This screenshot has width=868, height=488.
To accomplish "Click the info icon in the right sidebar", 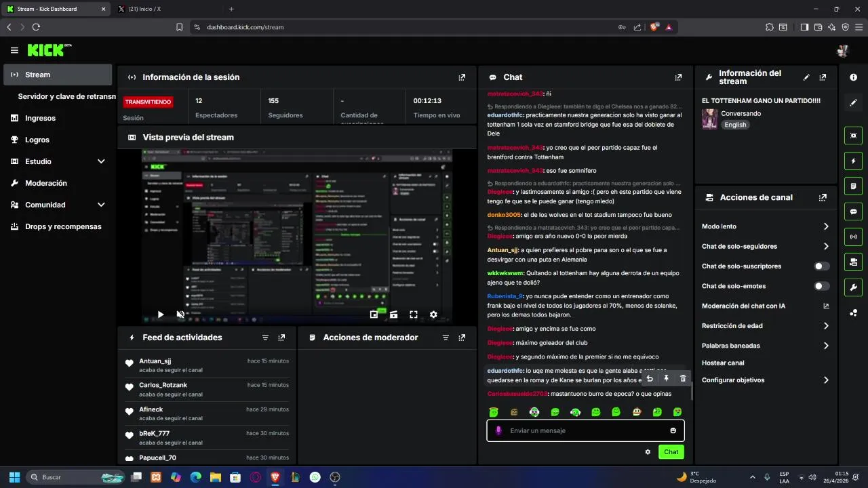I will 853,77.
